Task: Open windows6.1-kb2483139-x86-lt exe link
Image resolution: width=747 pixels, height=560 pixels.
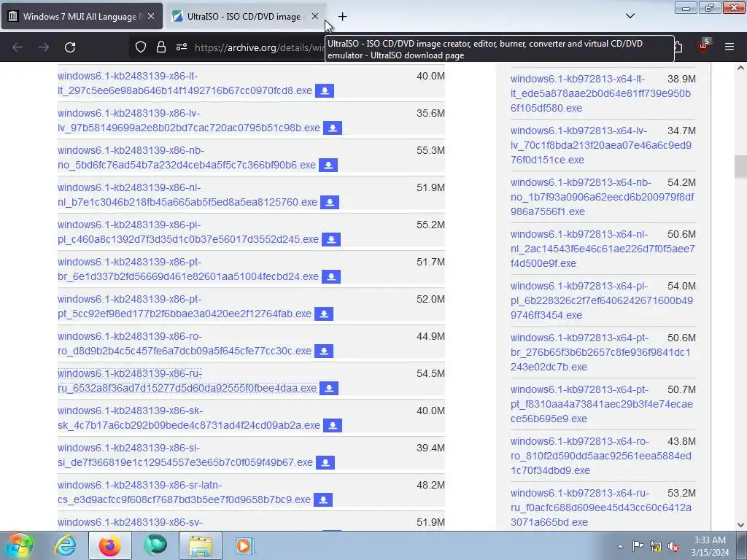Action: coord(185,83)
